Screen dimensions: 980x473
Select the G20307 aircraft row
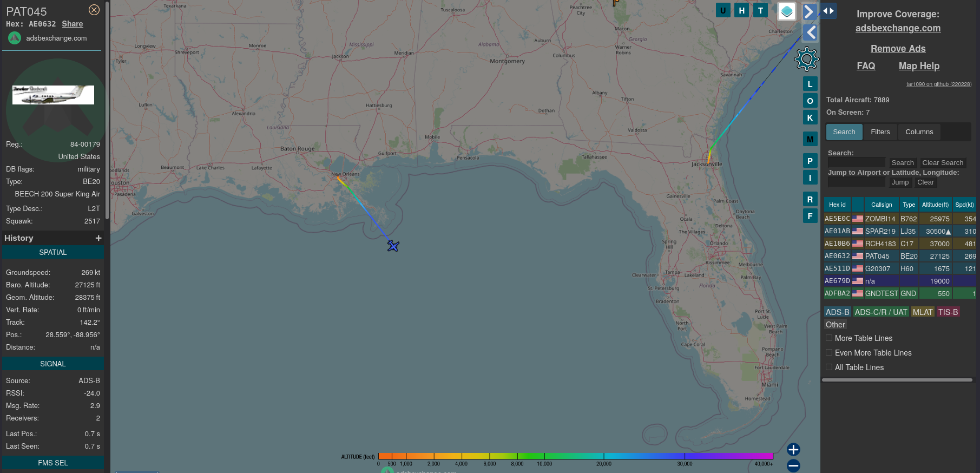(900, 268)
